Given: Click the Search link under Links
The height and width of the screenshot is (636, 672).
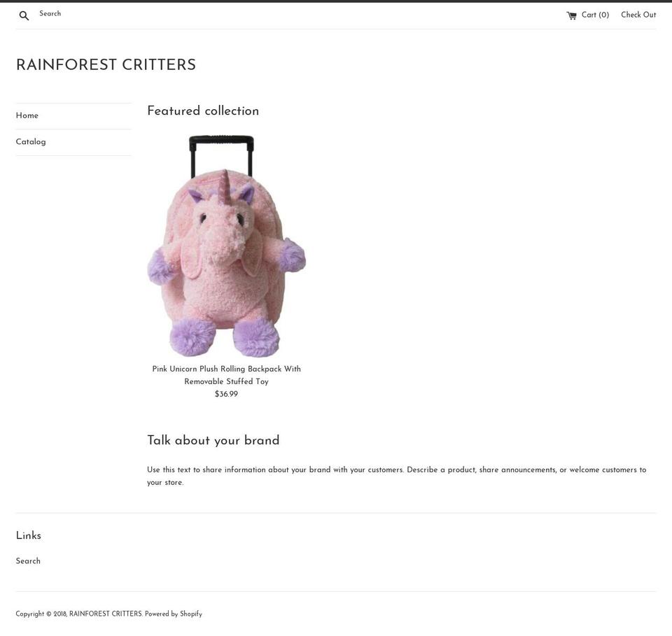Looking at the screenshot, I should (28, 561).
